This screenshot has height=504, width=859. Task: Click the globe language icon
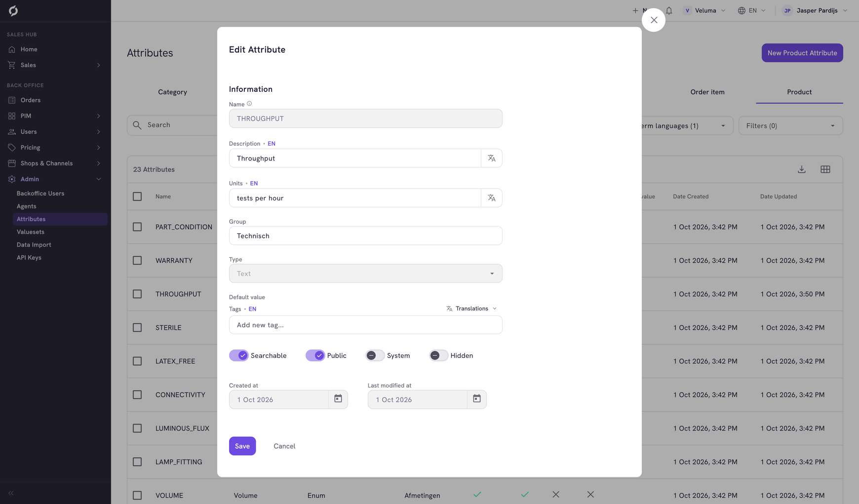click(x=742, y=10)
